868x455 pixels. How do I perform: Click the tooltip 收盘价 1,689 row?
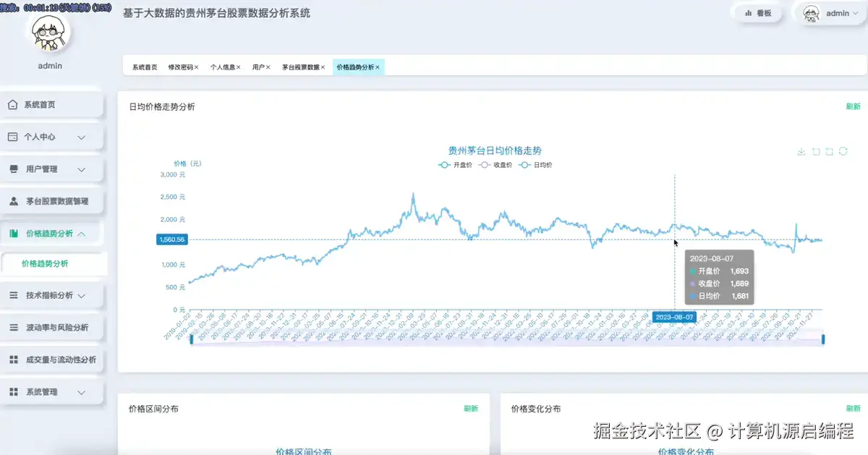719,284
